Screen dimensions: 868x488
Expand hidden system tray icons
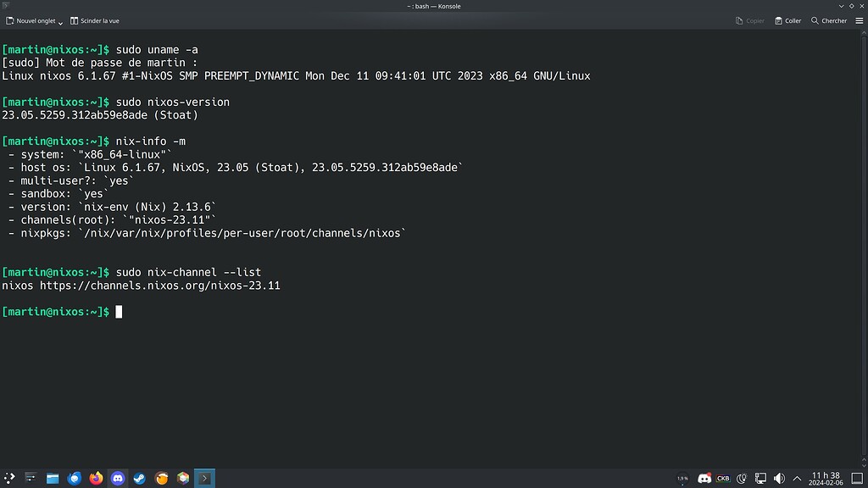tap(795, 478)
